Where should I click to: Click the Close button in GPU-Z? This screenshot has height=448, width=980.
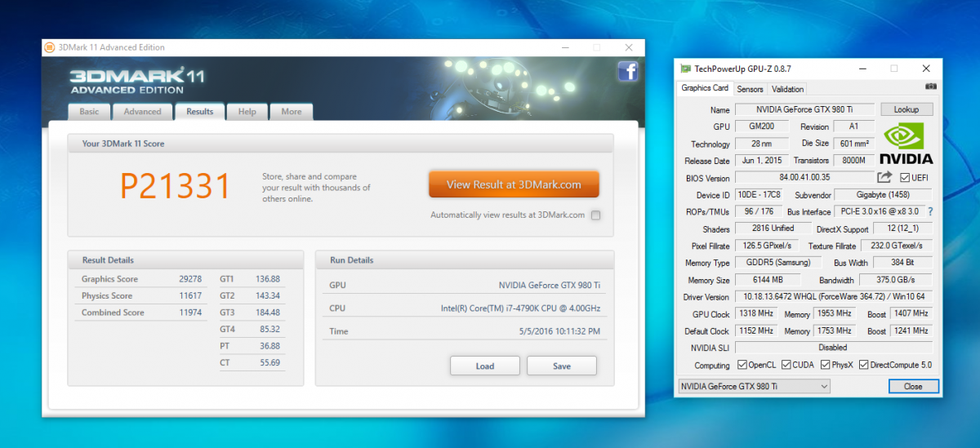[913, 386]
